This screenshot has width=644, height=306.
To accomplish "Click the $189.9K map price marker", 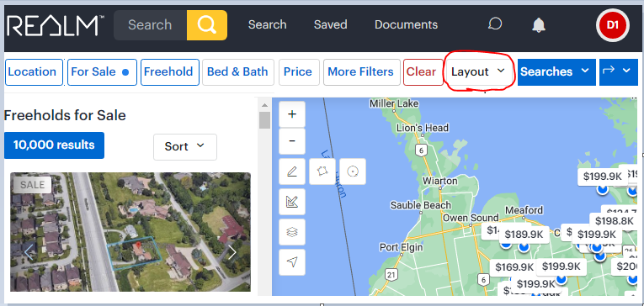I will pos(524,235).
